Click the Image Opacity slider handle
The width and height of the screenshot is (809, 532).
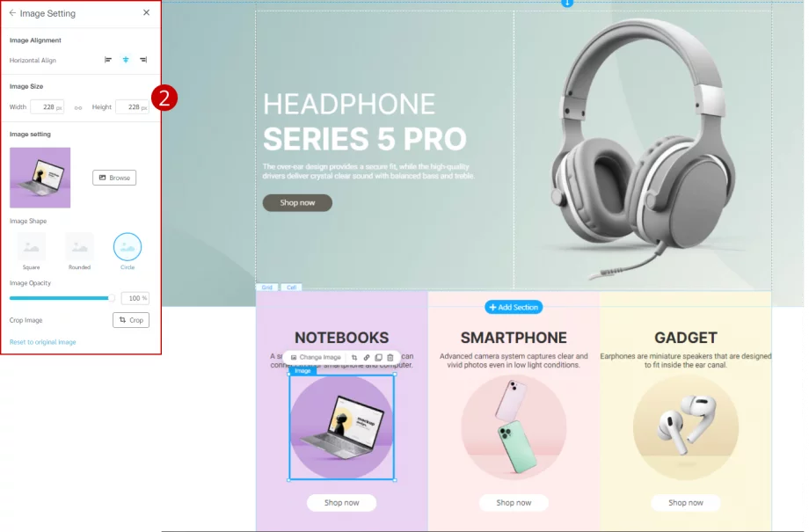pos(111,298)
